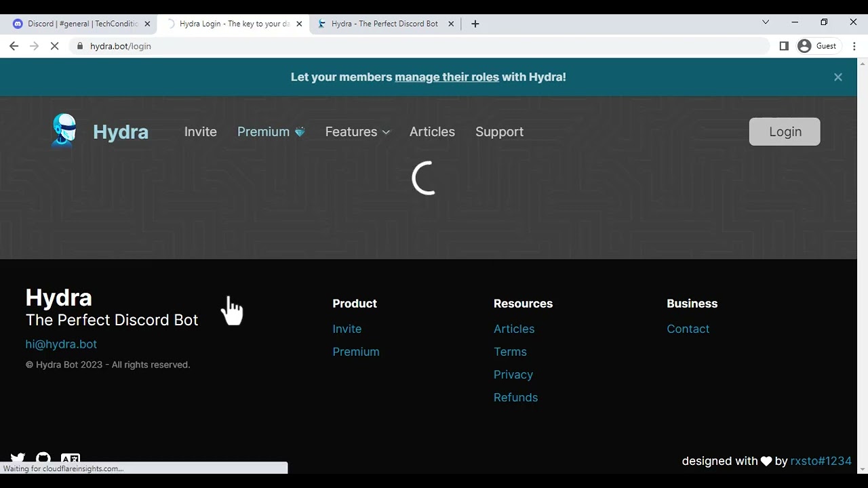Go back with the browser back arrow
The width and height of the screenshot is (868, 488).
(x=14, y=46)
